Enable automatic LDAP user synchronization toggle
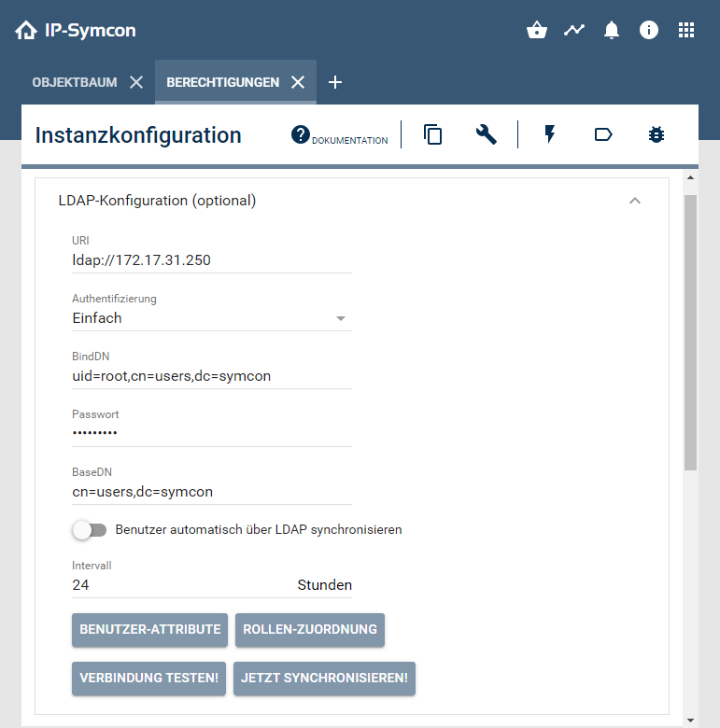 click(90, 529)
